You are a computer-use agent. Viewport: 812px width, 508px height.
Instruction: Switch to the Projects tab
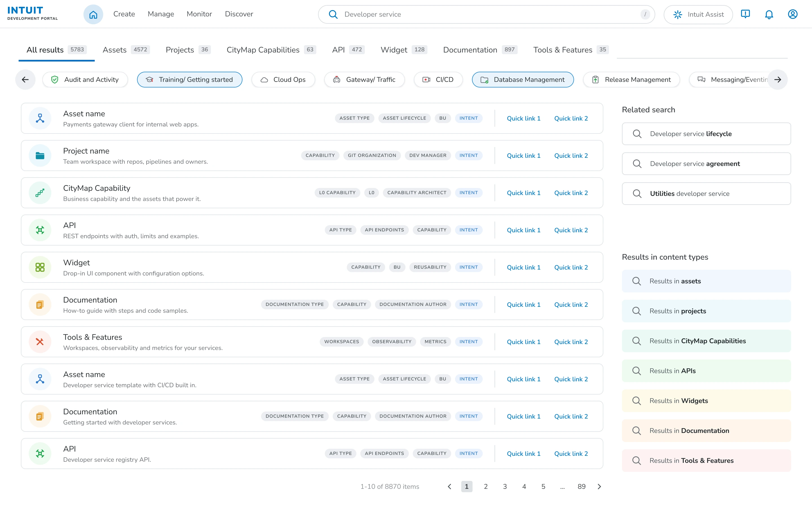point(188,50)
